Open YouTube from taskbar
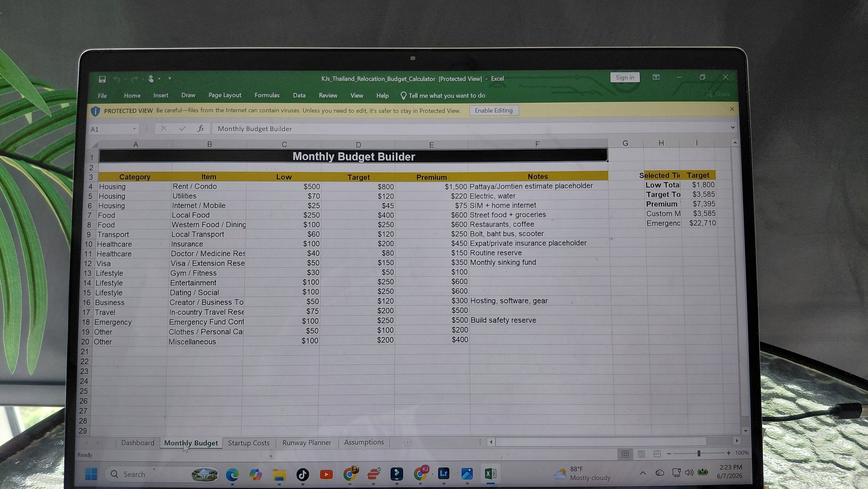Screen dimensions: 868x489 click(326, 474)
